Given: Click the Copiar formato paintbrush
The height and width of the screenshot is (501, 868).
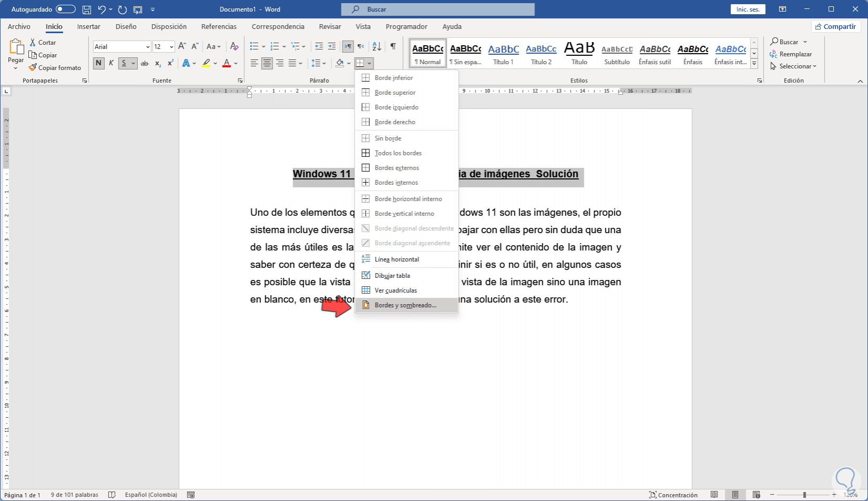Looking at the screenshot, I should [x=55, y=67].
